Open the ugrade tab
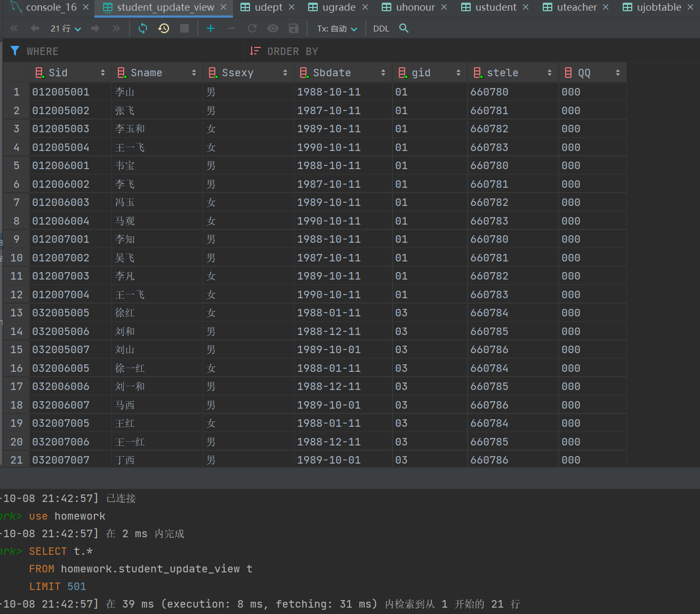This screenshot has width=700, height=614. (339, 7)
